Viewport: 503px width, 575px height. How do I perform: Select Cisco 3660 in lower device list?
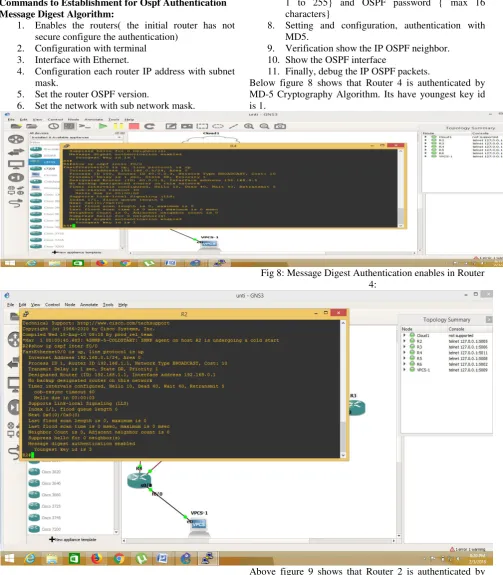[45, 494]
